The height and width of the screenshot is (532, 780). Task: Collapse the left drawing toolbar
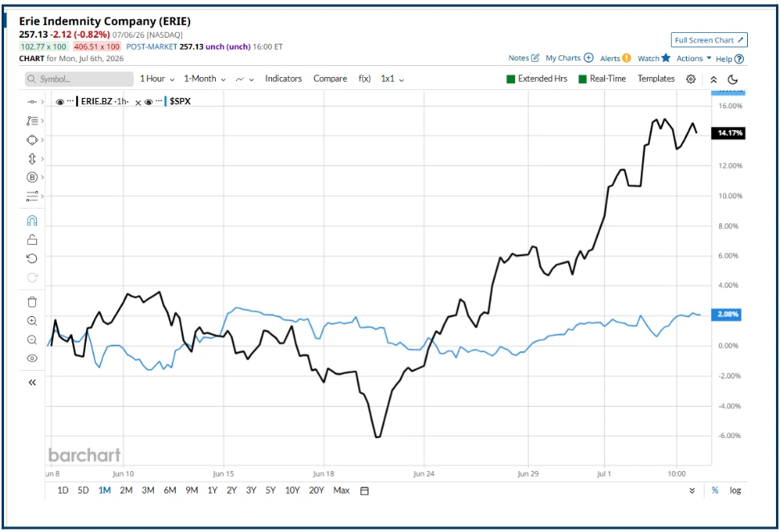point(32,382)
